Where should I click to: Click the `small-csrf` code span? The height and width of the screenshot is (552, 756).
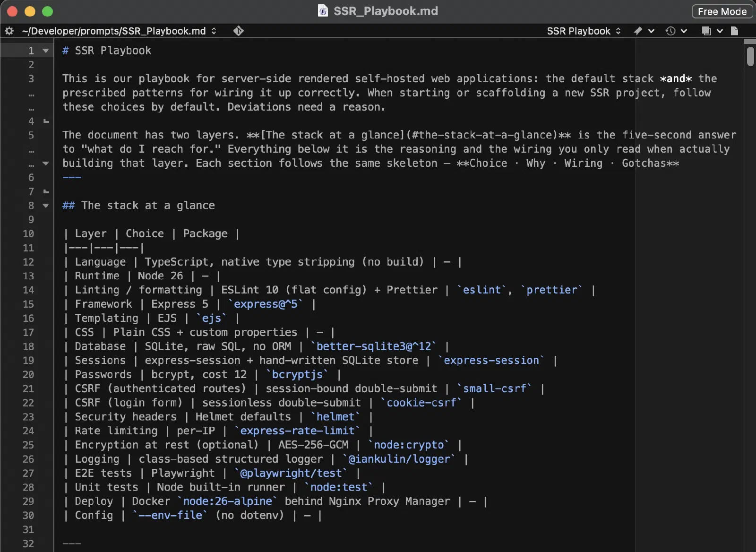click(494, 389)
